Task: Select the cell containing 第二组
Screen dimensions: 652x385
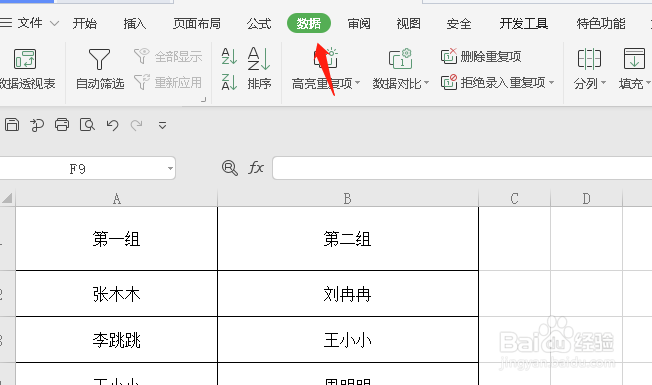Action: pyautogui.click(x=348, y=239)
